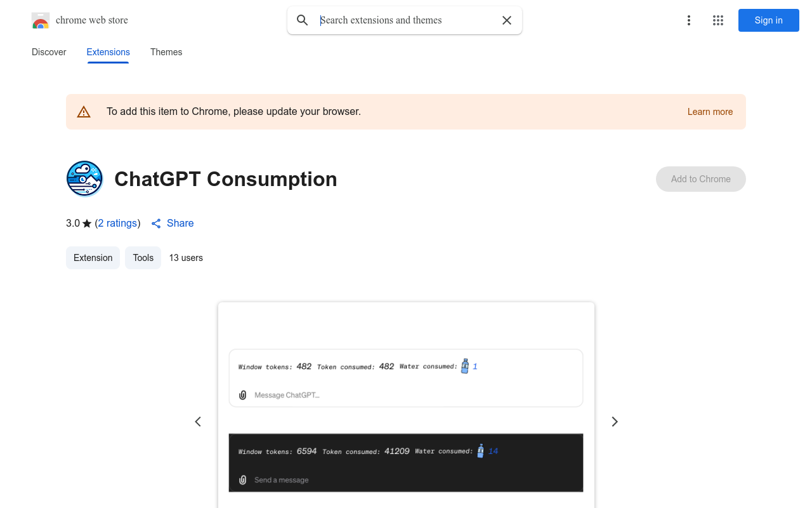The height and width of the screenshot is (508, 812).
Task: Click the Sign in button
Action: pyautogui.click(x=769, y=20)
